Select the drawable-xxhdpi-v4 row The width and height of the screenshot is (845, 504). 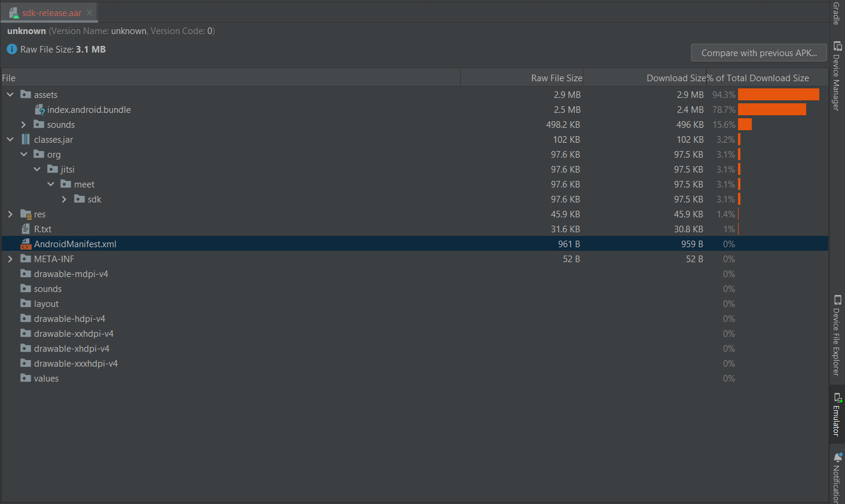click(x=74, y=333)
